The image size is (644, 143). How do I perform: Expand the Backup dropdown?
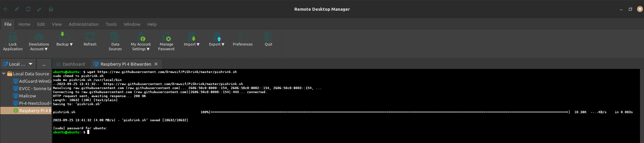(x=64, y=44)
